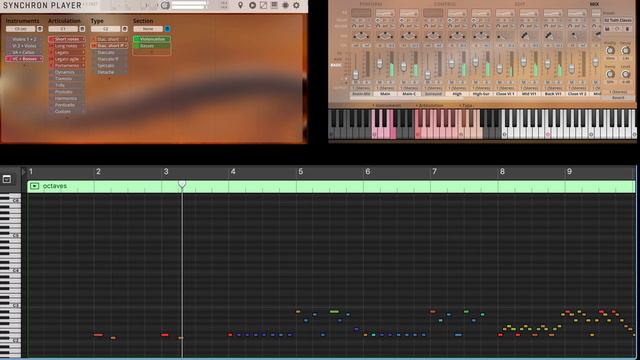Click the green octaves MIDI region header

click(x=331, y=186)
